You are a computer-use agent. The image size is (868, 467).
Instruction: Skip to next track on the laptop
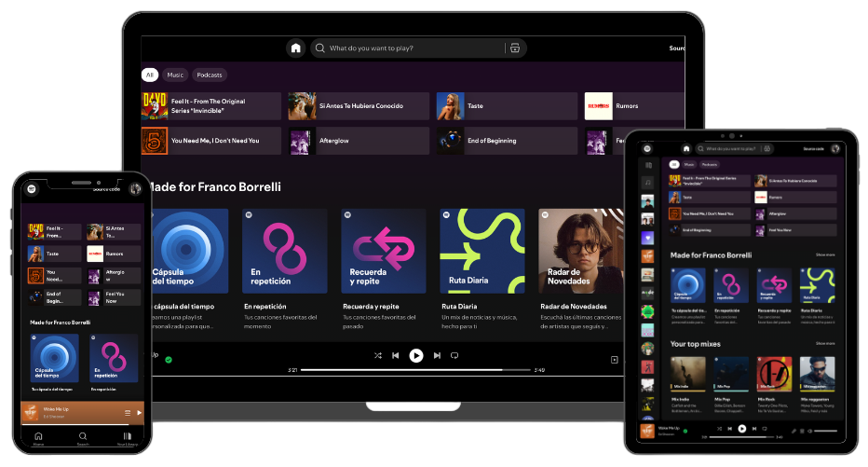click(437, 356)
